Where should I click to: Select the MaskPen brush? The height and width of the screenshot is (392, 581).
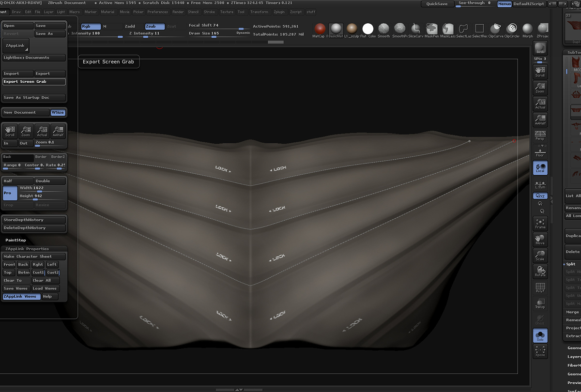[x=431, y=29]
